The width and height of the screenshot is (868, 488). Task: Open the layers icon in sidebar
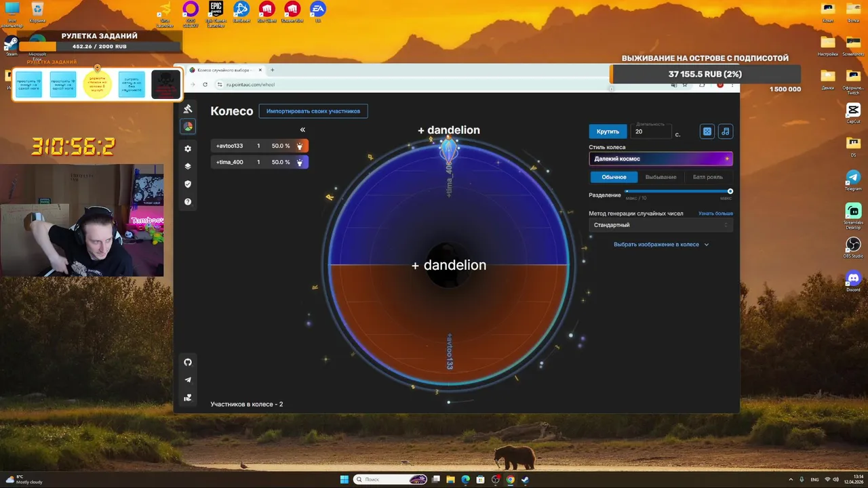tap(188, 166)
